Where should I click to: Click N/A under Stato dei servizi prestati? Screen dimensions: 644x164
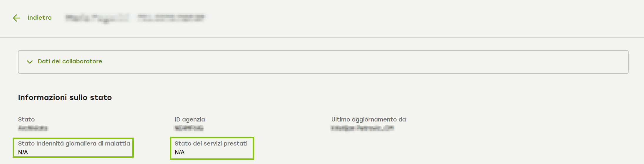click(x=180, y=152)
